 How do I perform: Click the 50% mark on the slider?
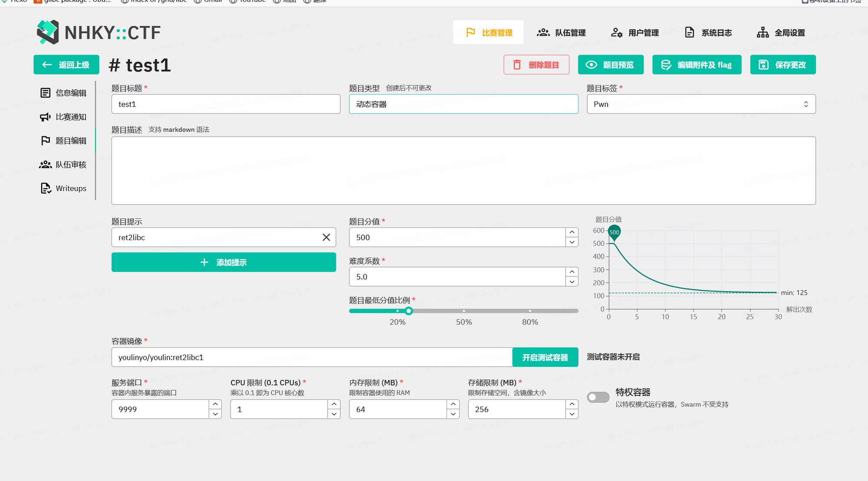[x=464, y=311]
